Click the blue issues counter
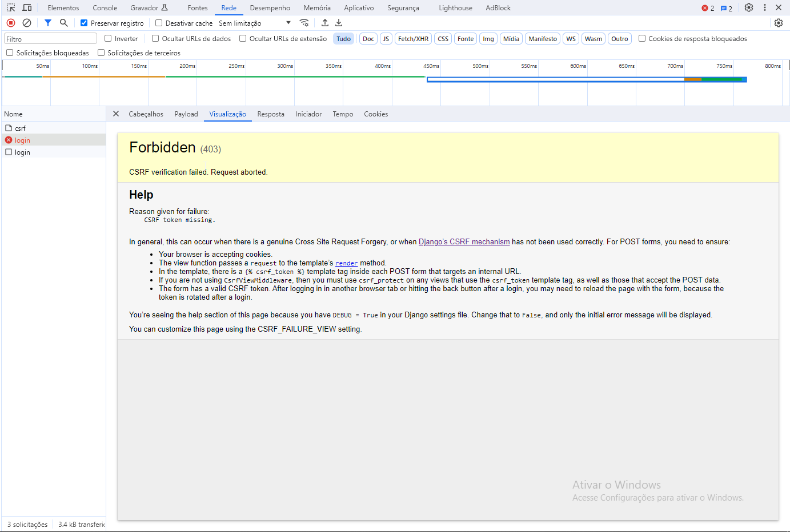 pos(727,9)
